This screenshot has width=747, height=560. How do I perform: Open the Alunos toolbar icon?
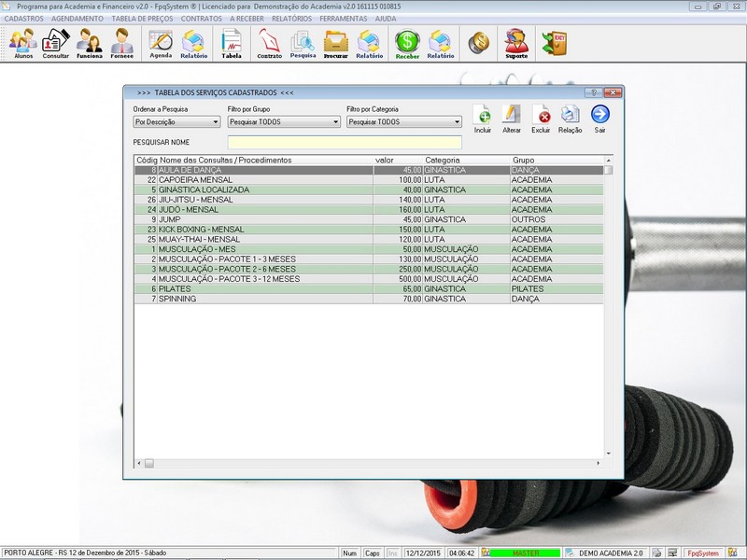tap(23, 43)
